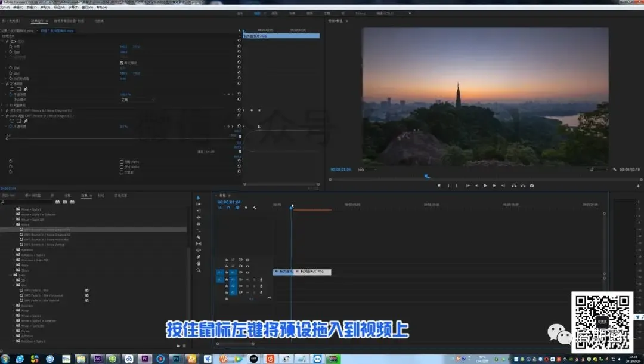Step back one frame in Program monitor

point(477,186)
